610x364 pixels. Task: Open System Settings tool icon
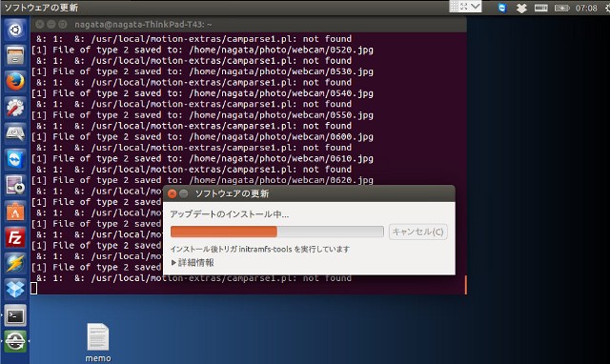pyautogui.click(x=15, y=108)
